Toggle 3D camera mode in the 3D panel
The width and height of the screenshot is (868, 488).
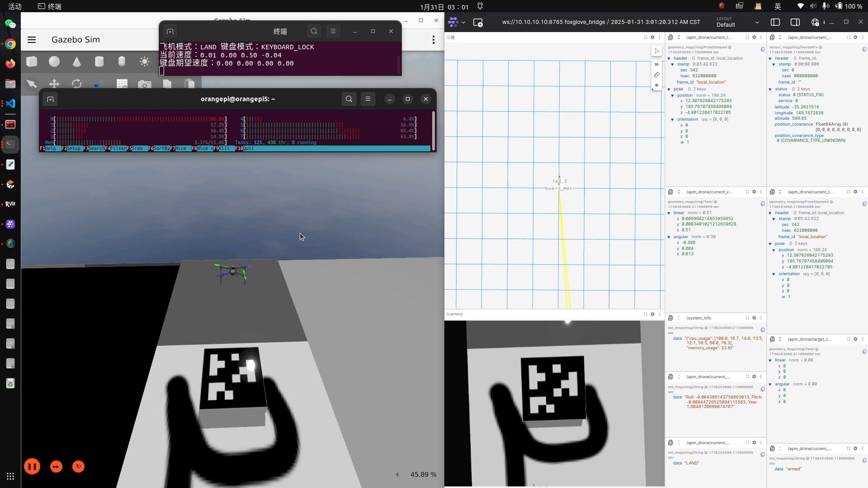tap(657, 64)
